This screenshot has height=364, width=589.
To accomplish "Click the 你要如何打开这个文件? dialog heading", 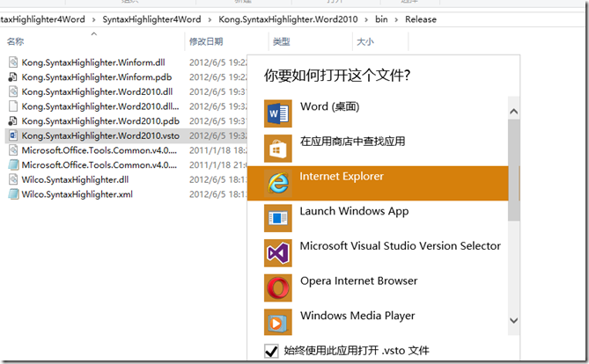I will [337, 76].
